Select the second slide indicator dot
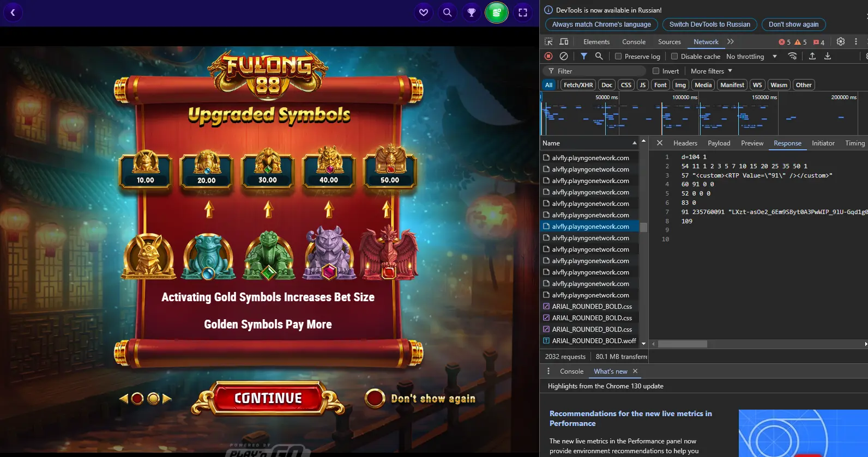Screen dimensions: 868x457 (x=154, y=399)
